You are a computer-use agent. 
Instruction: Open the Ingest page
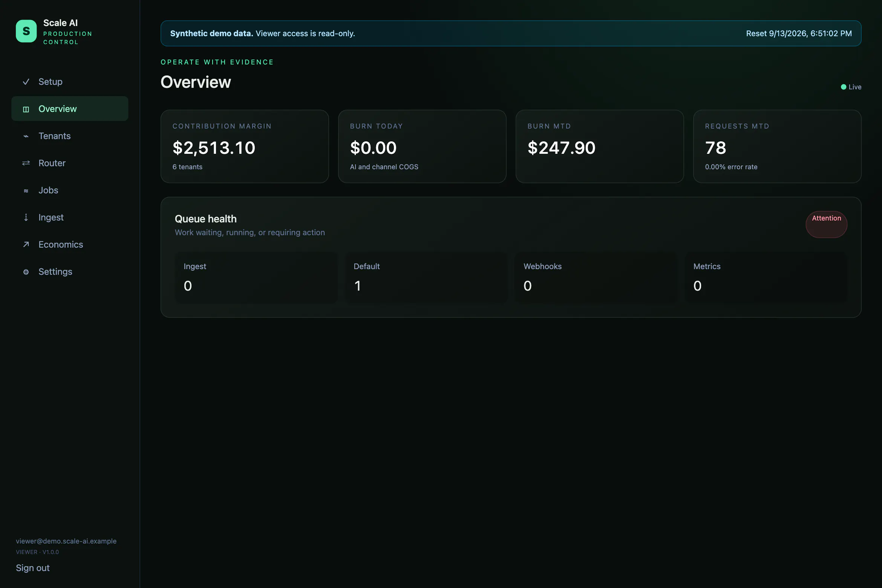70,217
